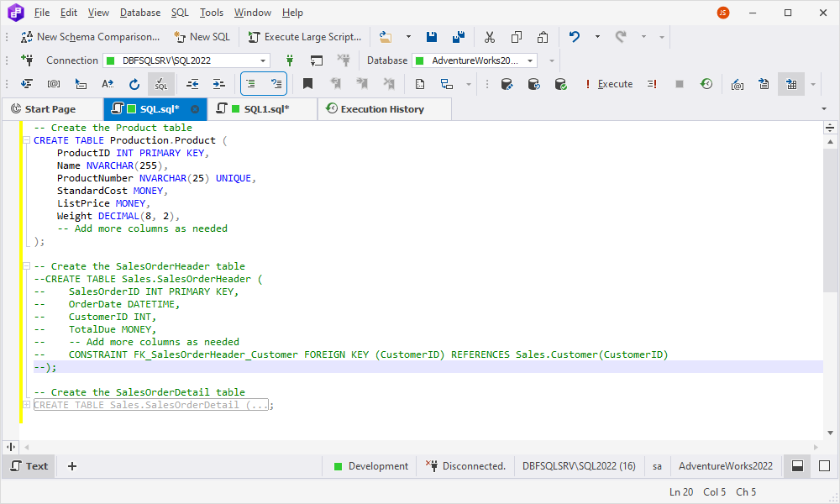Open the File menu
This screenshot has width=840, height=504.
(x=42, y=13)
